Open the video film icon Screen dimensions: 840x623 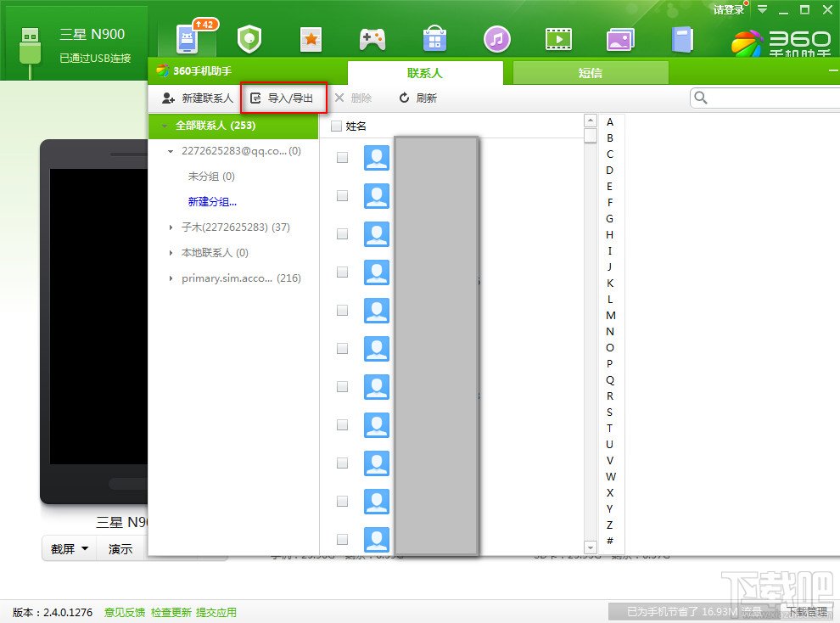[558, 39]
